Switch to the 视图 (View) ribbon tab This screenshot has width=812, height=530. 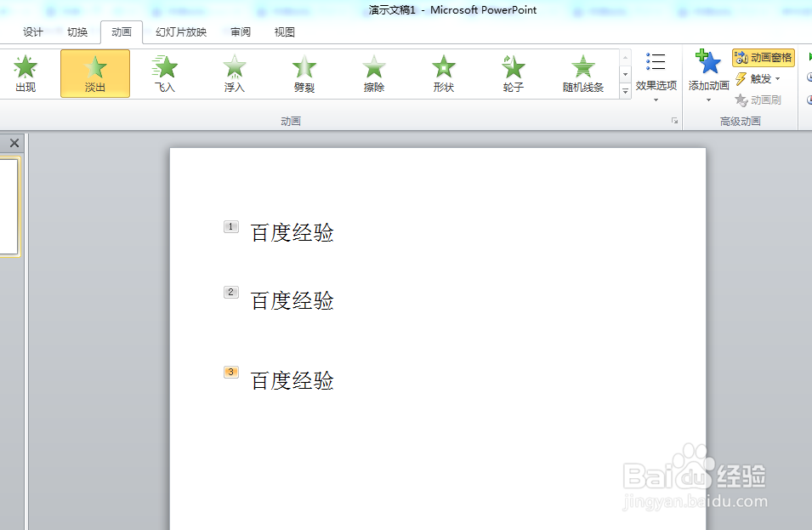coord(284,31)
